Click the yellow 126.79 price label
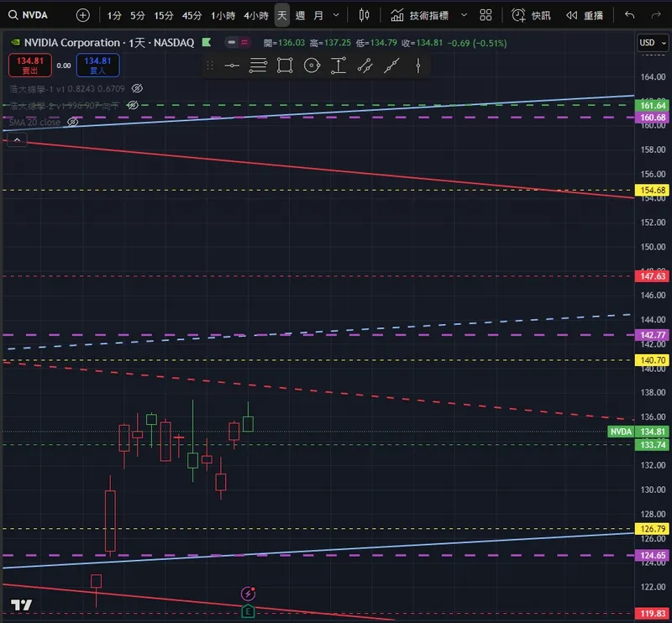The image size is (672, 623). point(653,529)
